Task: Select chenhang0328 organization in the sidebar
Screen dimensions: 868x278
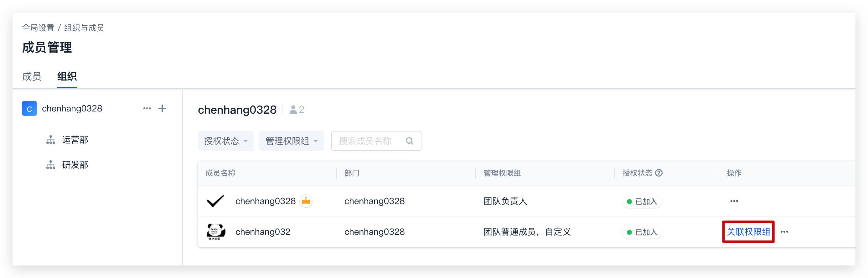Action: [x=72, y=108]
